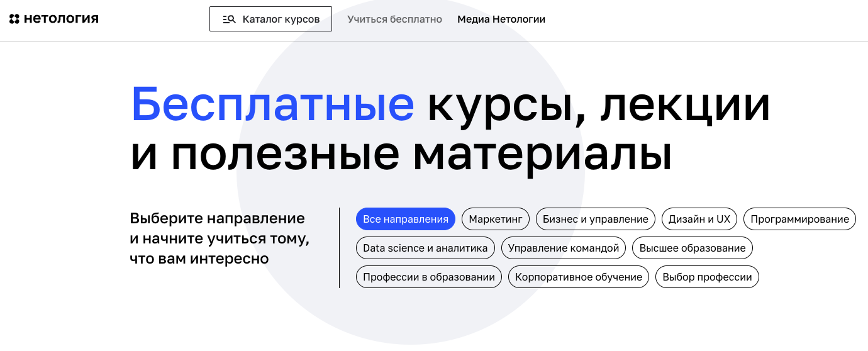This screenshot has height=351, width=868.
Task: Choose the Высшее образование filter
Action: tap(693, 248)
